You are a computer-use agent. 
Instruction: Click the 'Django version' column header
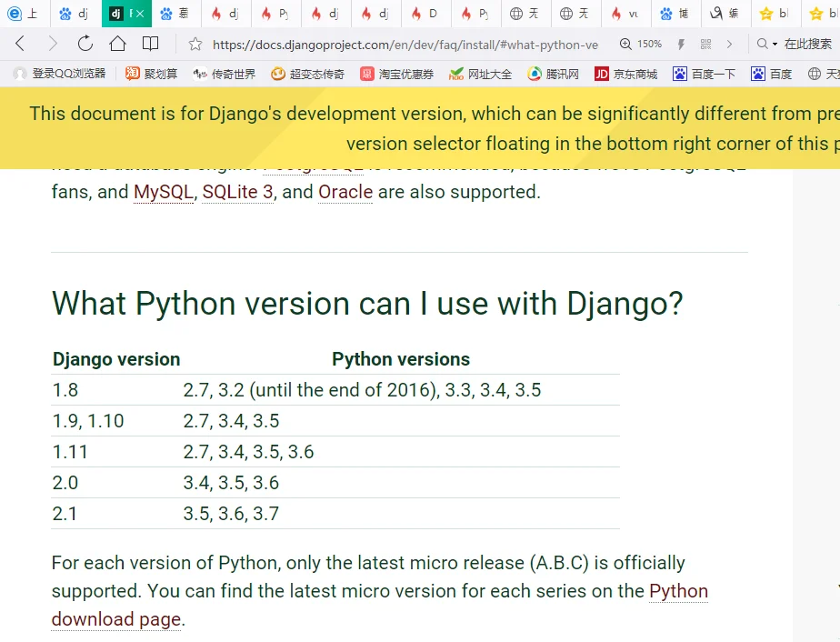point(116,359)
